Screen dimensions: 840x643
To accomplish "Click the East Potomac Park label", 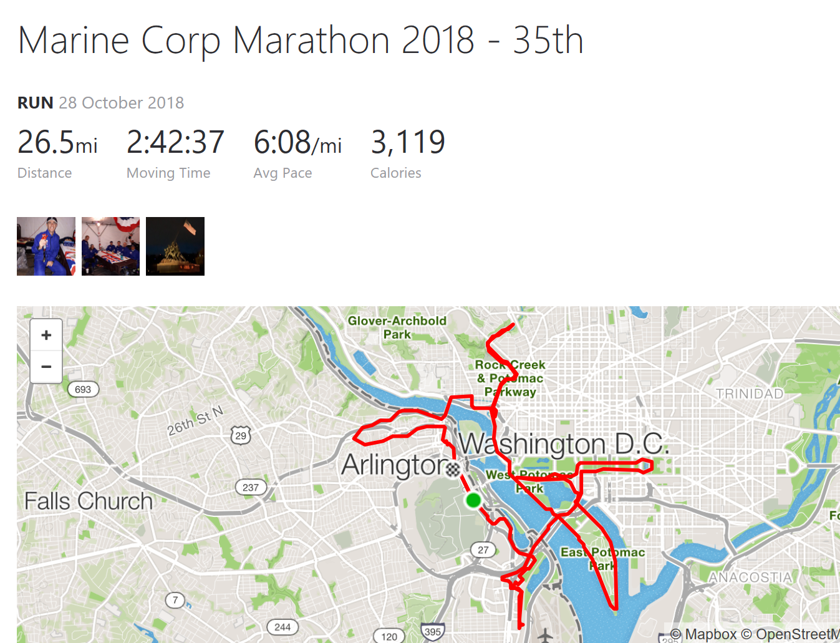I will (602, 559).
